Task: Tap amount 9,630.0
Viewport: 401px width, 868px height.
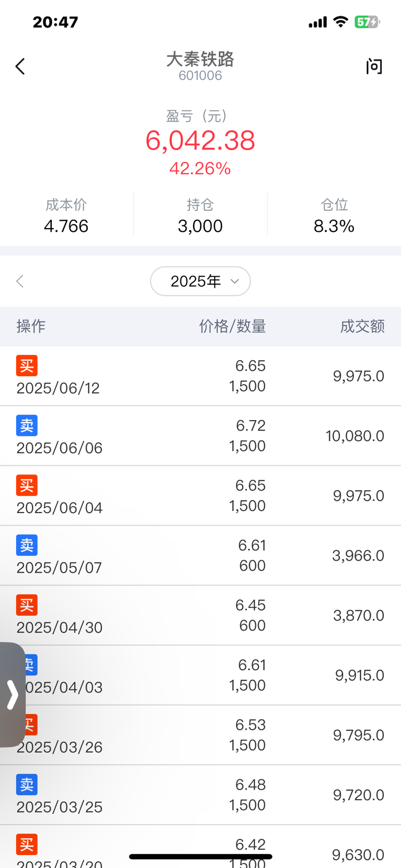Action: click(358, 855)
